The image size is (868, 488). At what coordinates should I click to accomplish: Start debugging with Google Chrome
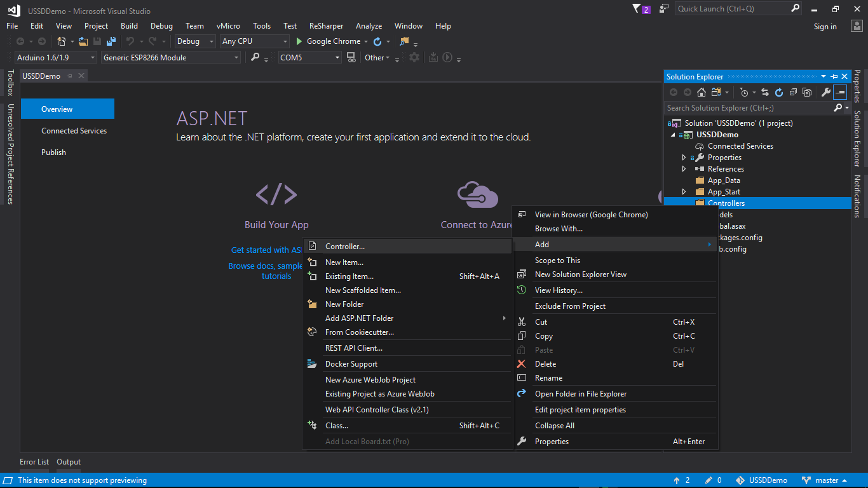click(x=329, y=41)
